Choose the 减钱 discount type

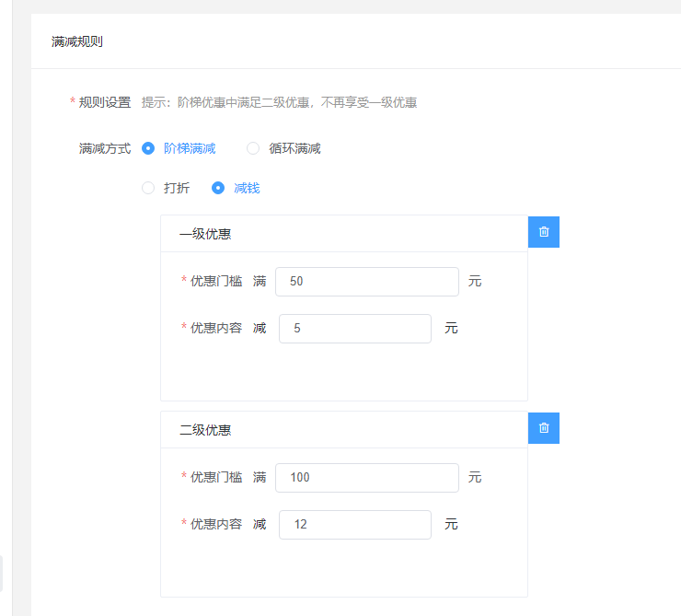[x=236, y=188]
